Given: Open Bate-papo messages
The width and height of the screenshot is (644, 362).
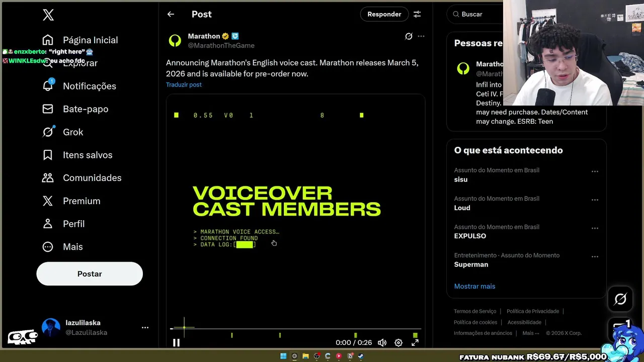Looking at the screenshot, I should (x=75, y=109).
